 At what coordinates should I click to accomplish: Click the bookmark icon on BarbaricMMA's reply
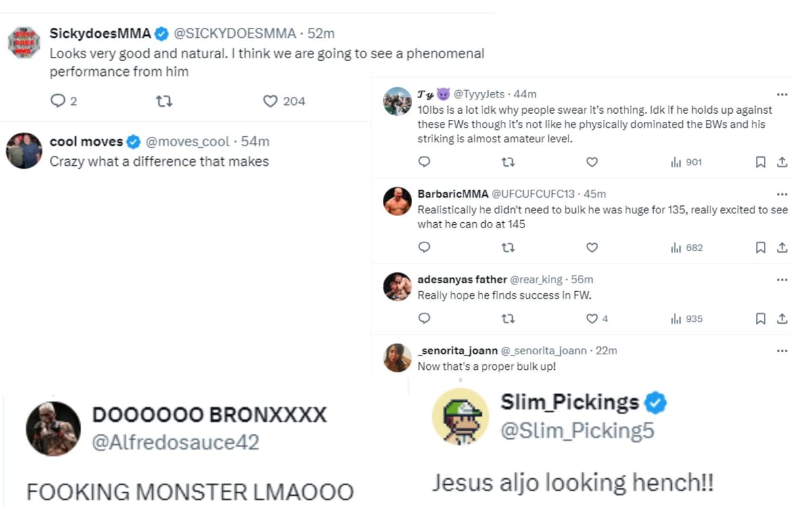point(760,247)
